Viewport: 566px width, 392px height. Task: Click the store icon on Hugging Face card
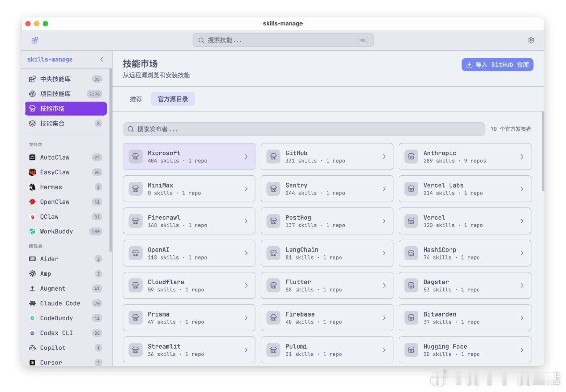point(411,350)
